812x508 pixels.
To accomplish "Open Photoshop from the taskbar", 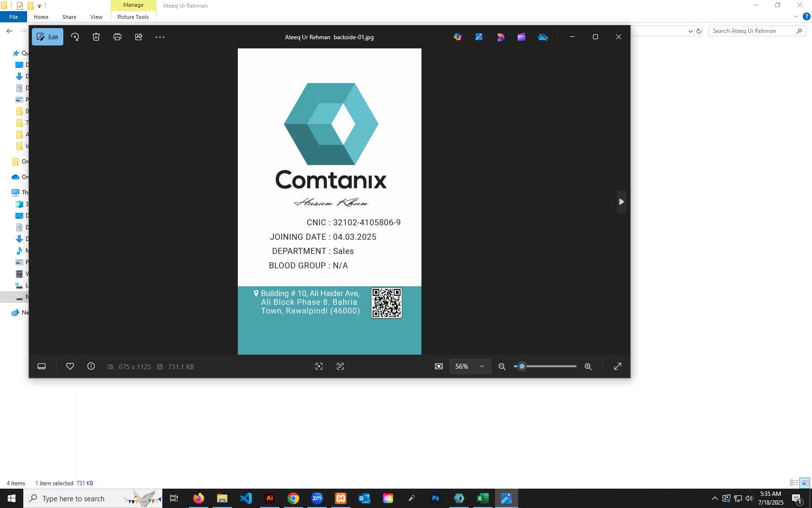I will coord(435,498).
